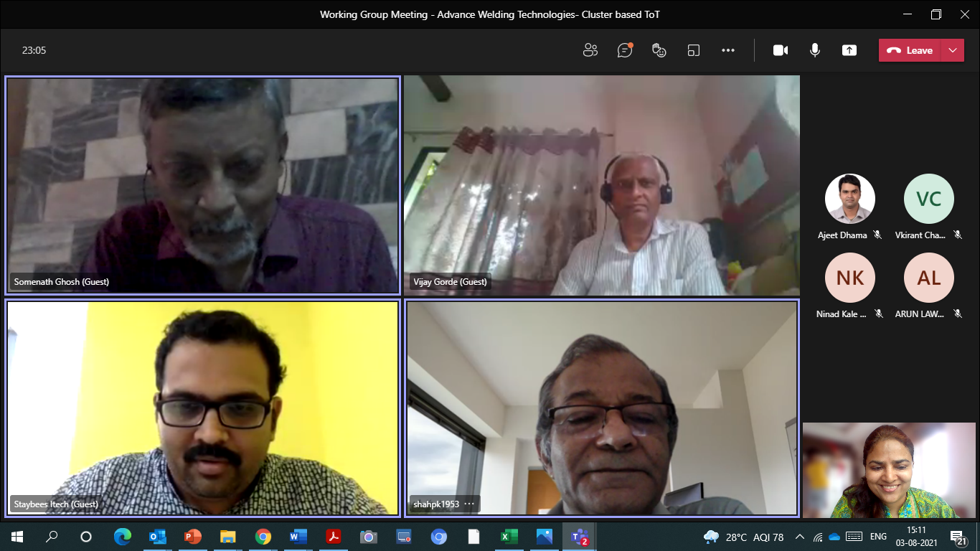
Task: Click the share content icon
Action: click(849, 50)
